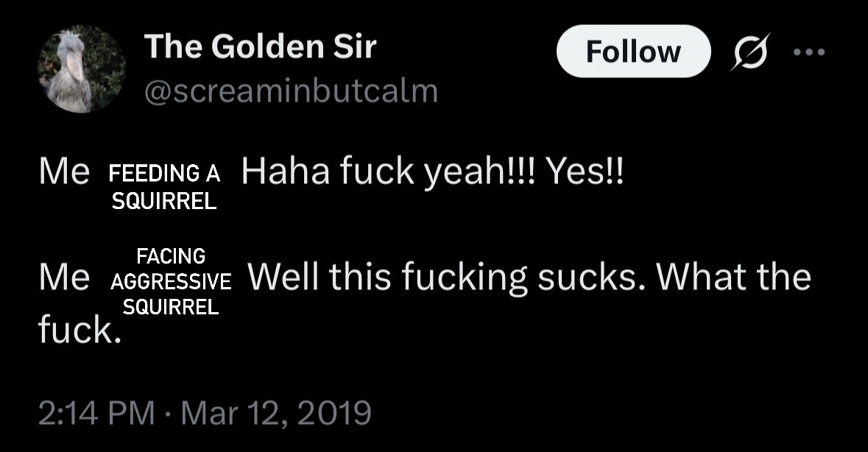Click the shoebill bird profile avatar
The image size is (868, 452).
click(x=82, y=69)
